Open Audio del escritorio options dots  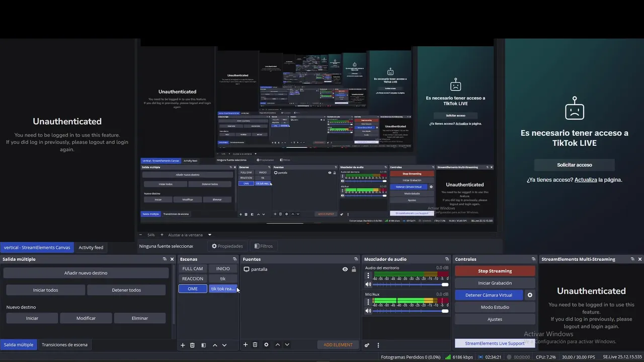click(368, 276)
